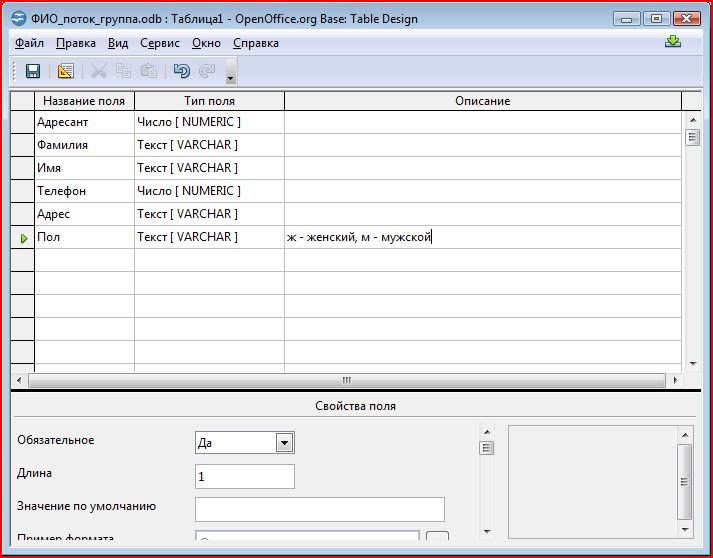Click field type of Имя row

point(209,168)
